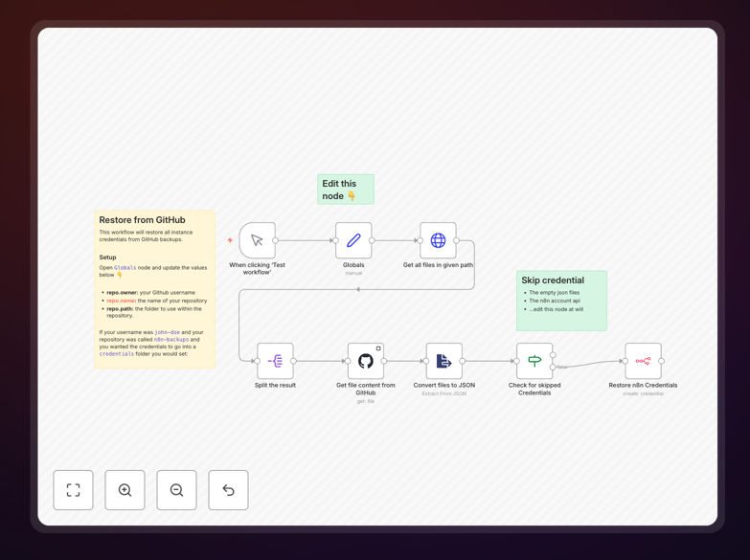Open the 'Check for skipped Credentials' node

coord(534,361)
